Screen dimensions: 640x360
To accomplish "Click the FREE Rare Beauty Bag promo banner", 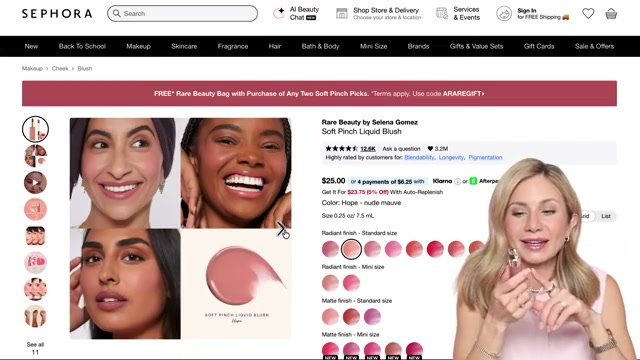I will tap(319, 93).
